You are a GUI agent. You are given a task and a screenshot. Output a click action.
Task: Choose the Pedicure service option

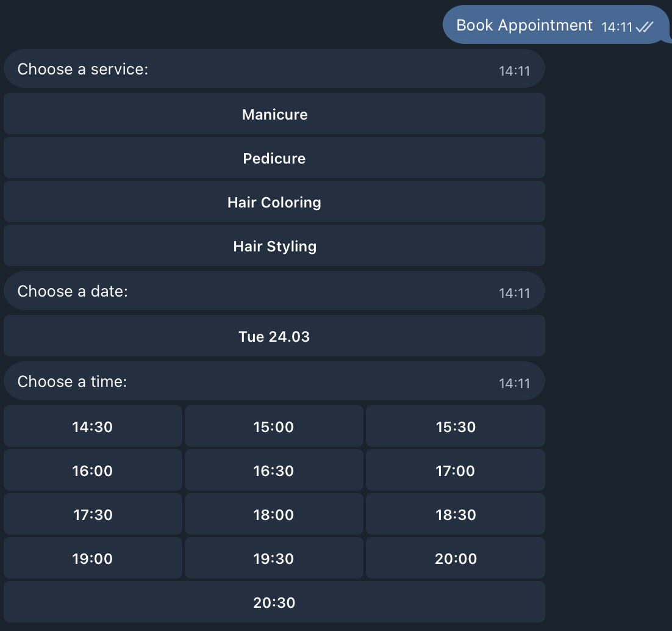pyautogui.click(x=274, y=158)
